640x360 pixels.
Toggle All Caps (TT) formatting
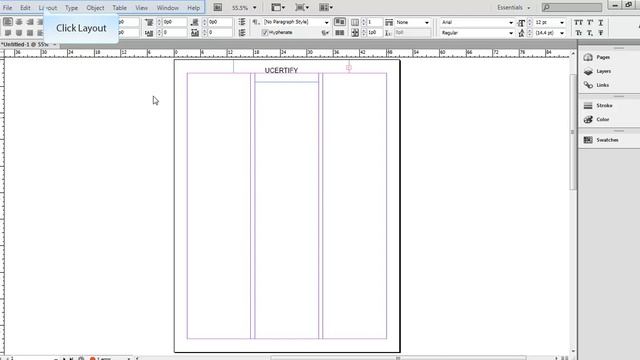pos(578,22)
